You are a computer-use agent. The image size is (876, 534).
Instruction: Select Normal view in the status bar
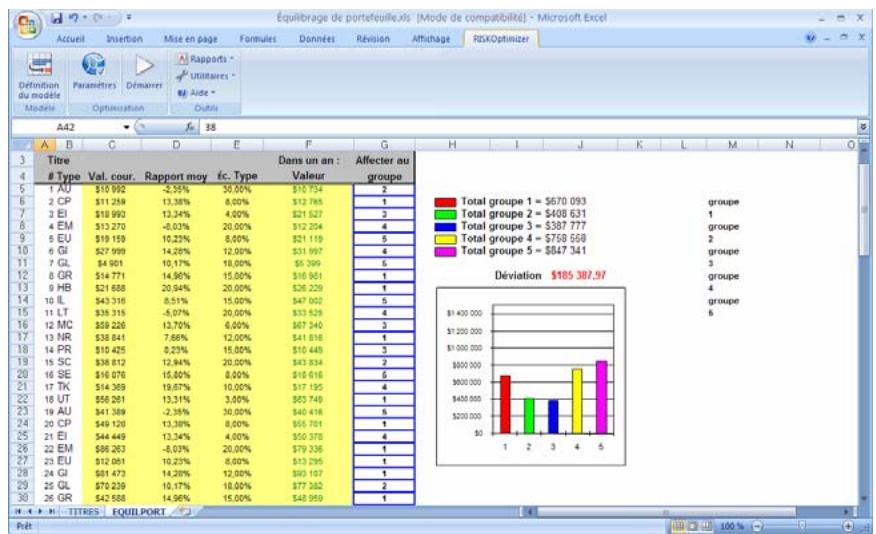[678, 526]
